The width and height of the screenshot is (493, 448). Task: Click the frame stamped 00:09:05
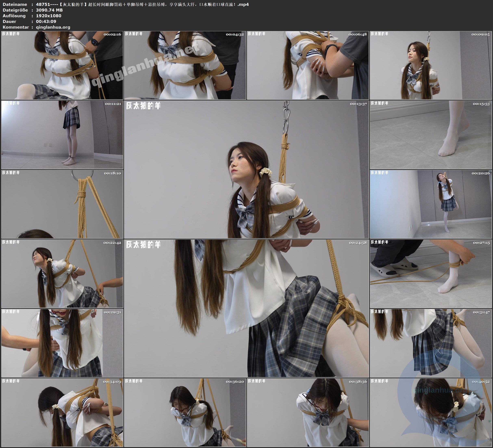pyautogui.click(x=431, y=65)
